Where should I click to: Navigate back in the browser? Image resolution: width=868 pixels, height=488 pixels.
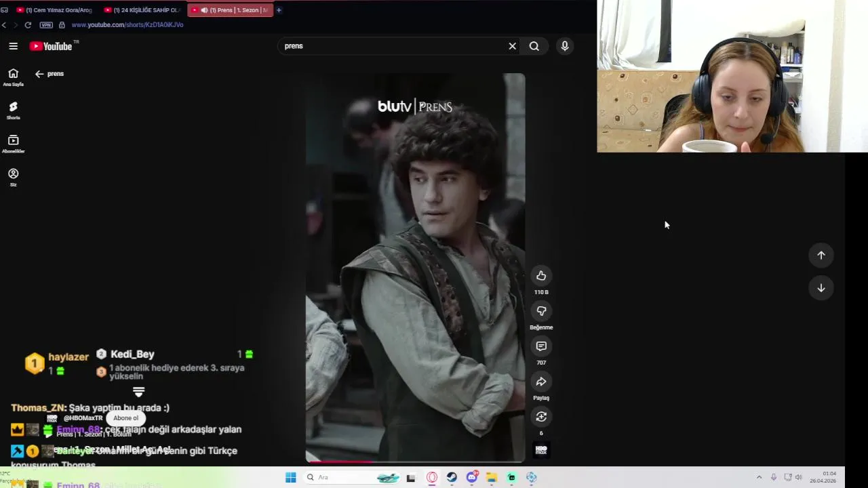pyautogui.click(x=4, y=25)
